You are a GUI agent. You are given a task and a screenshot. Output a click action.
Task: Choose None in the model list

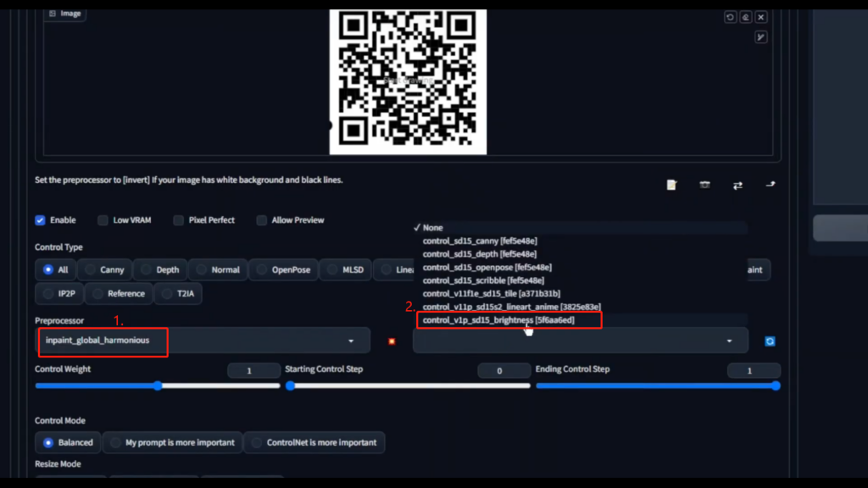[580, 227]
